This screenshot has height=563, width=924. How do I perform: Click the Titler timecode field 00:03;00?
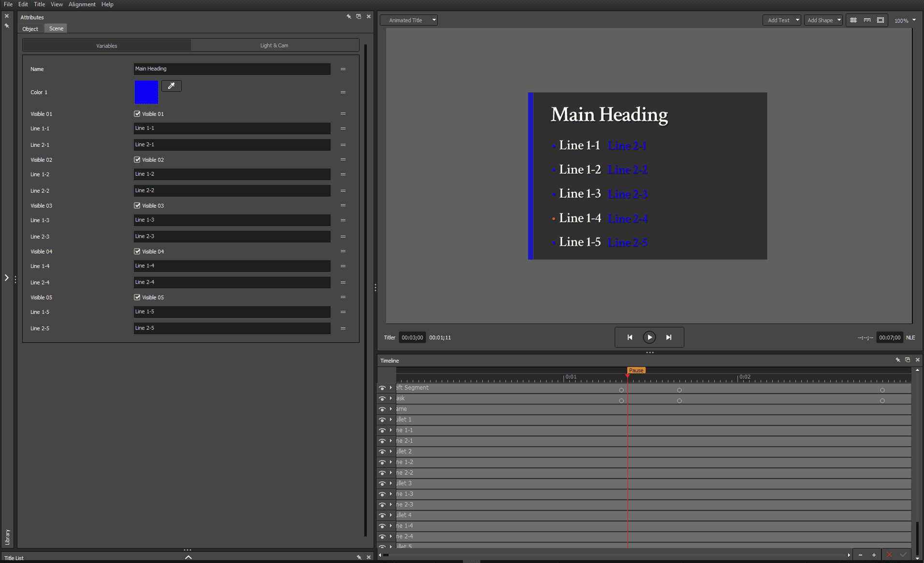click(x=412, y=338)
